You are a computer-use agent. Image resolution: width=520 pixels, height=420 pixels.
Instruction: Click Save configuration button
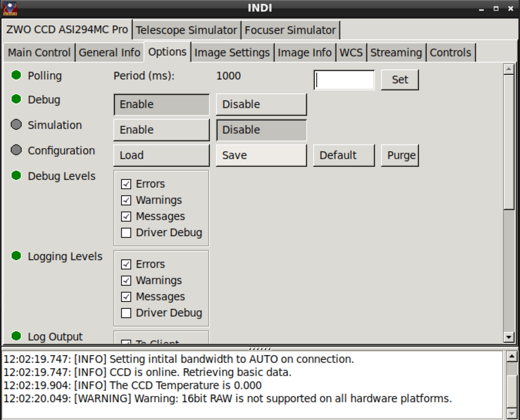click(261, 156)
